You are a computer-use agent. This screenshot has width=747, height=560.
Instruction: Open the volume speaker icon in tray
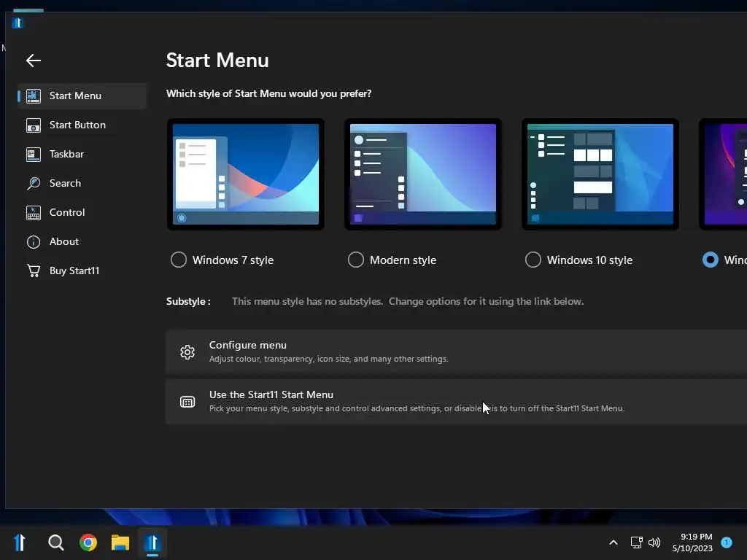[x=654, y=542]
